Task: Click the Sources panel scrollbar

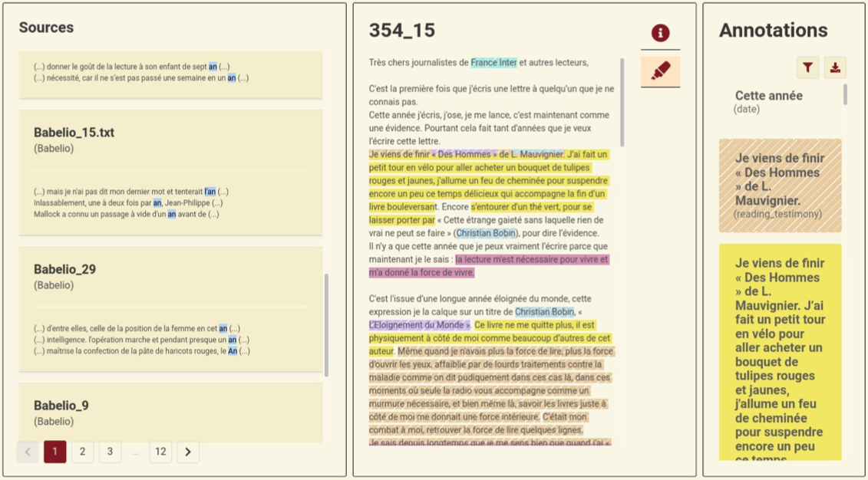Action: pos(327,324)
